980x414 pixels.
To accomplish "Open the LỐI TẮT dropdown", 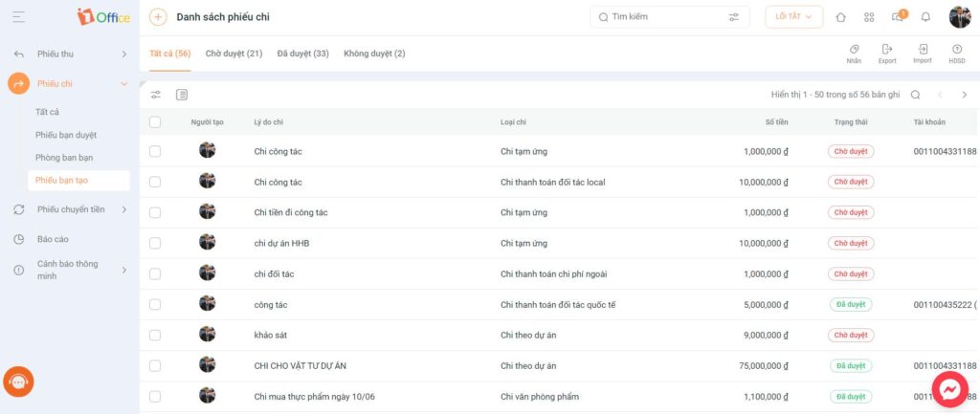I will click(x=793, y=17).
